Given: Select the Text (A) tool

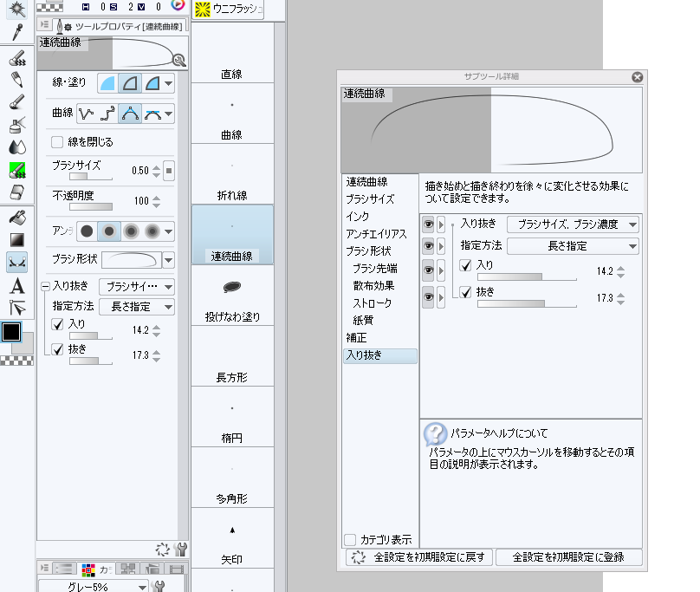Looking at the screenshot, I should 16,285.
